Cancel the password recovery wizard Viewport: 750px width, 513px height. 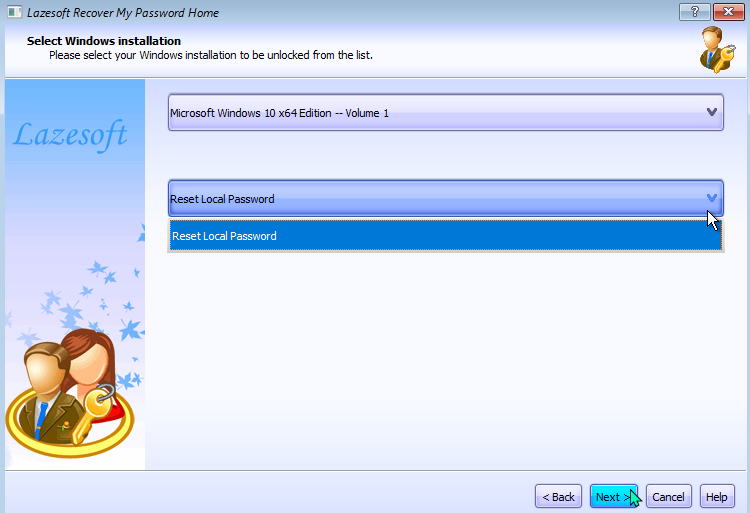click(x=668, y=497)
